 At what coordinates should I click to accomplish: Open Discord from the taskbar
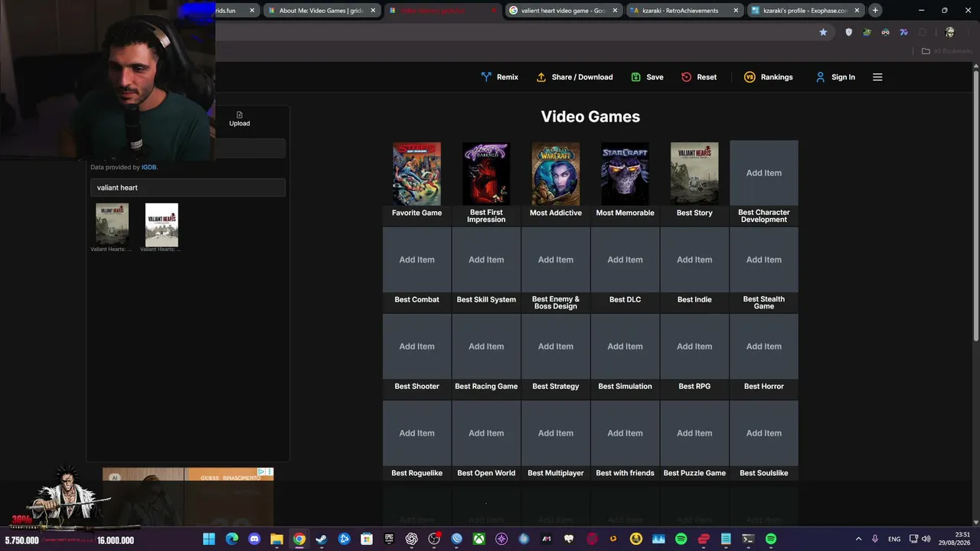(254, 539)
